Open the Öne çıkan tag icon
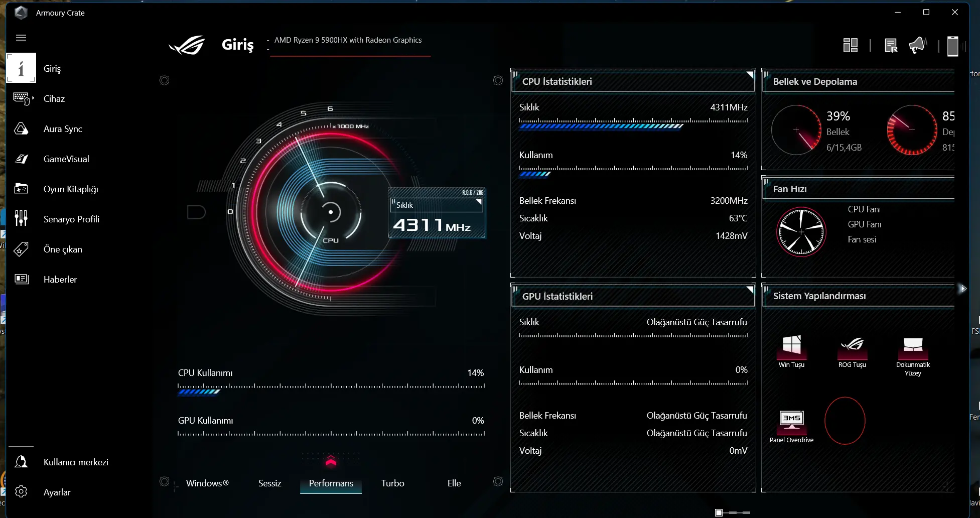Image resolution: width=980 pixels, height=518 pixels. tap(21, 249)
